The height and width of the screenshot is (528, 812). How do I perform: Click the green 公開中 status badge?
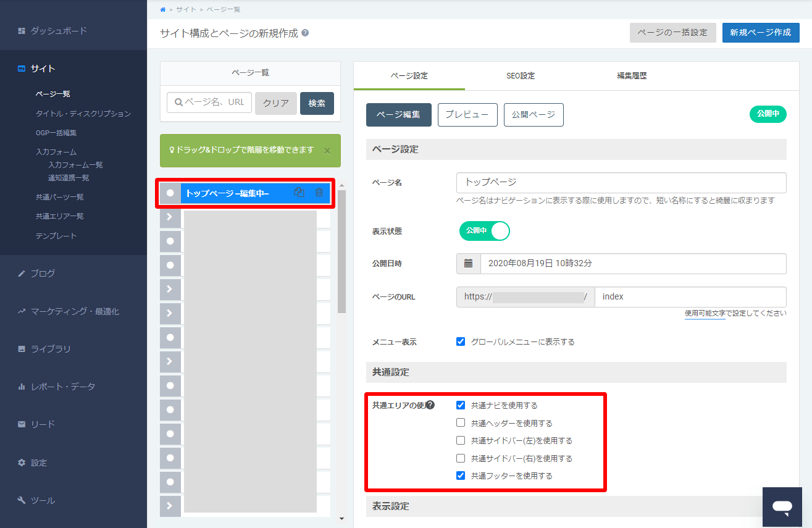coord(768,114)
